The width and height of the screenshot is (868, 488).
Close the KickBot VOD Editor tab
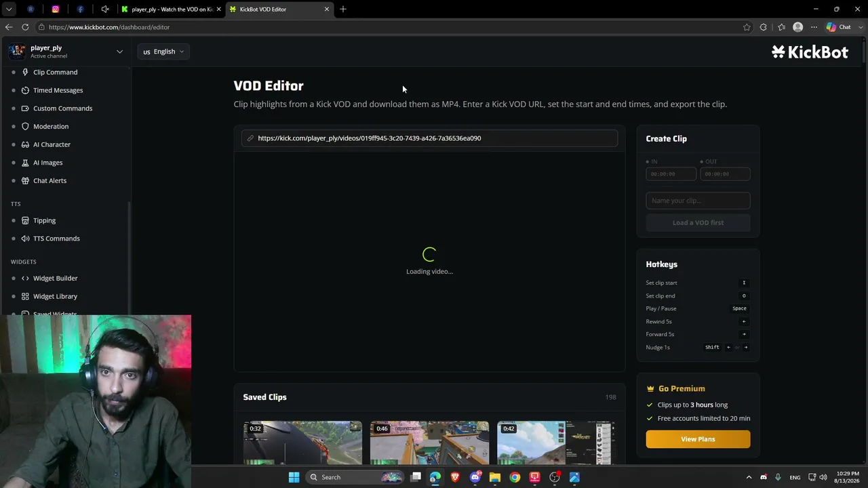[x=327, y=9]
